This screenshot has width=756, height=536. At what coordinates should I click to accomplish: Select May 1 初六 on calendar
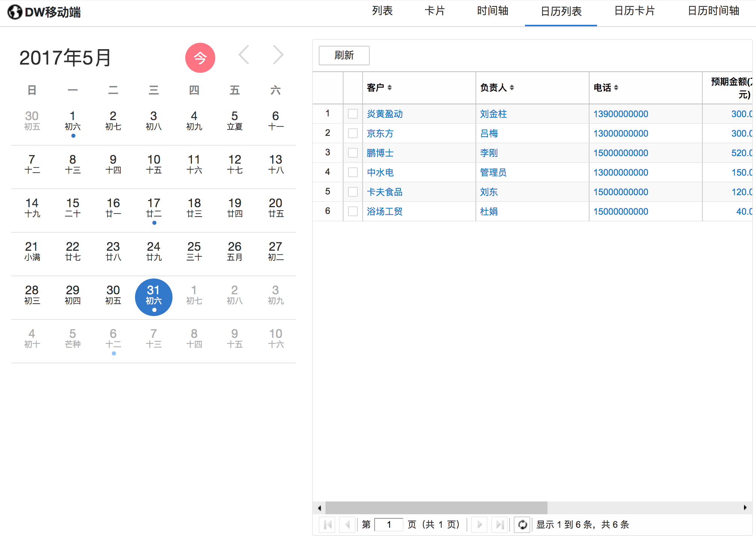coord(73,123)
